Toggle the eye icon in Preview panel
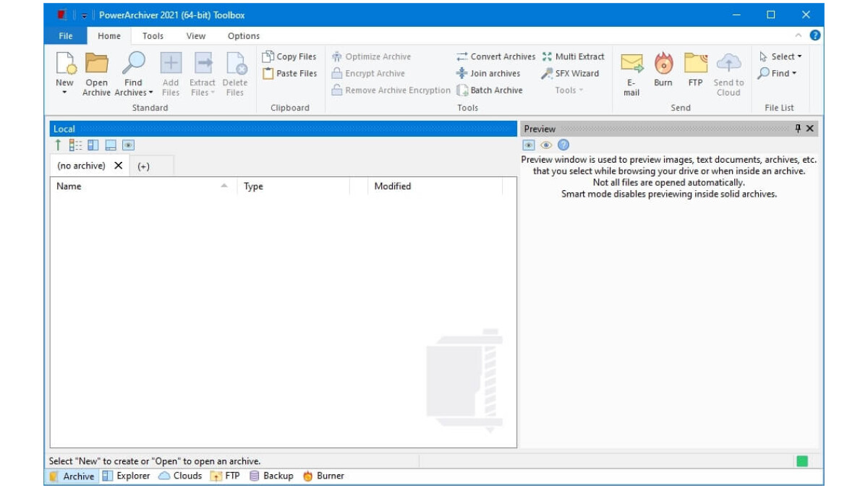Viewport: 868px width, 488px height. [546, 145]
